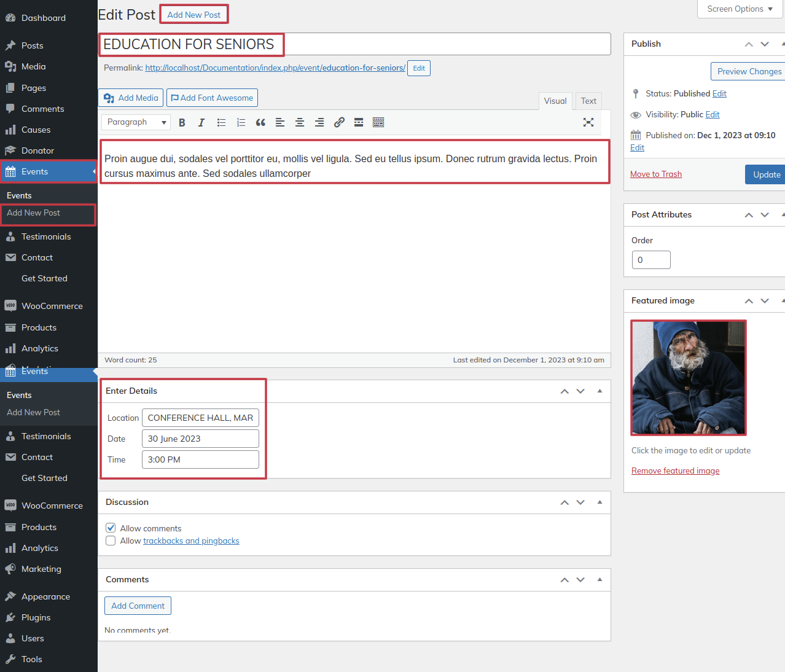Insert a bulleted list
The image size is (785, 672).
coord(221,123)
